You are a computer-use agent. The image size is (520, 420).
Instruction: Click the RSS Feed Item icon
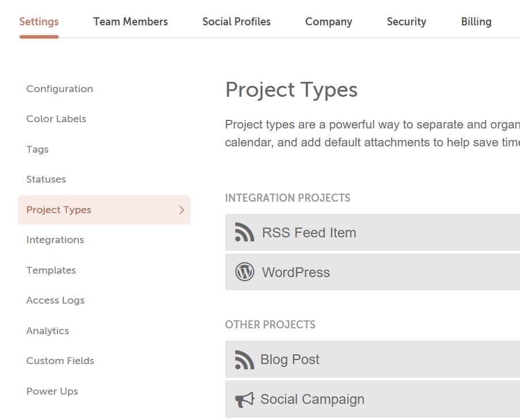point(244,232)
